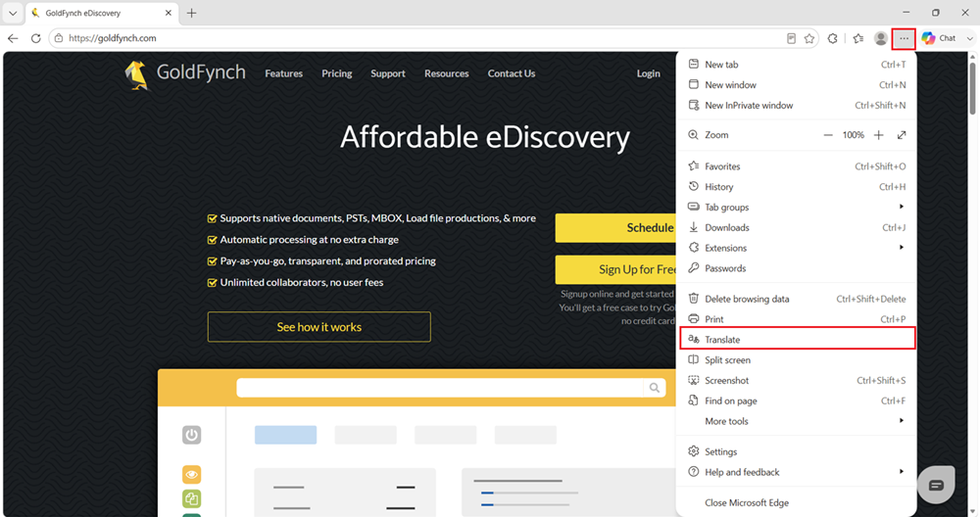Select Translate in the menu

[x=797, y=340]
